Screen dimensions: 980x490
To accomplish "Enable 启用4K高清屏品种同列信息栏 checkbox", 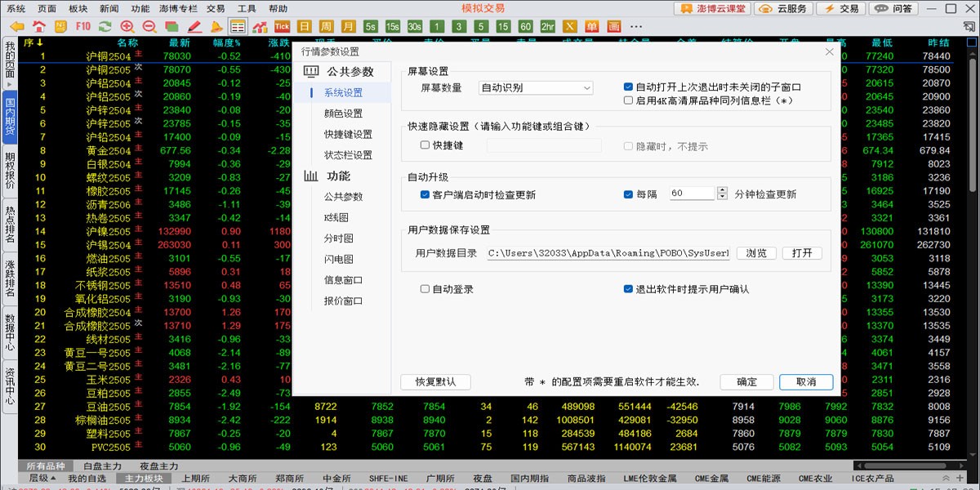I will click(x=628, y=100).
